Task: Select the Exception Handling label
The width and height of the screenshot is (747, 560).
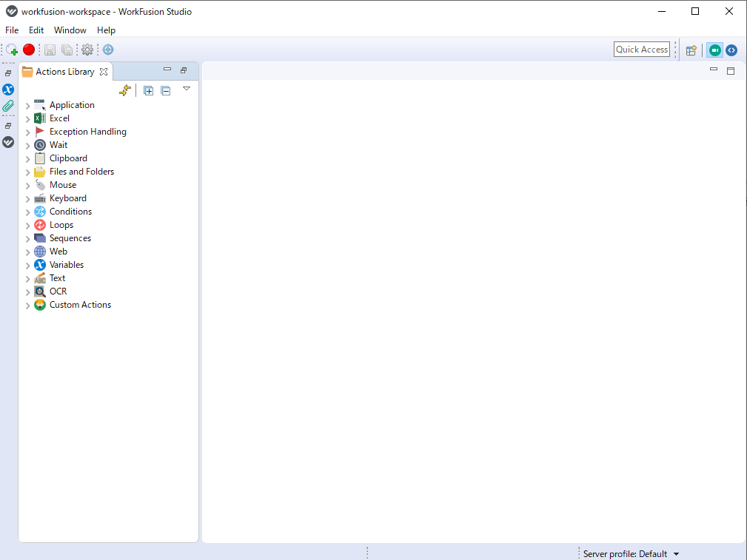Action: 88,132
